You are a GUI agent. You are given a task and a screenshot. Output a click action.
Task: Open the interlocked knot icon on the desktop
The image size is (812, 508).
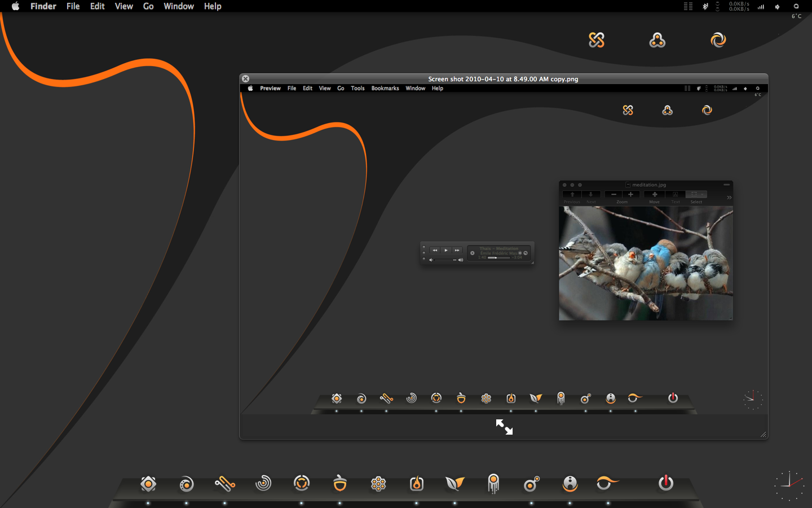597,40
